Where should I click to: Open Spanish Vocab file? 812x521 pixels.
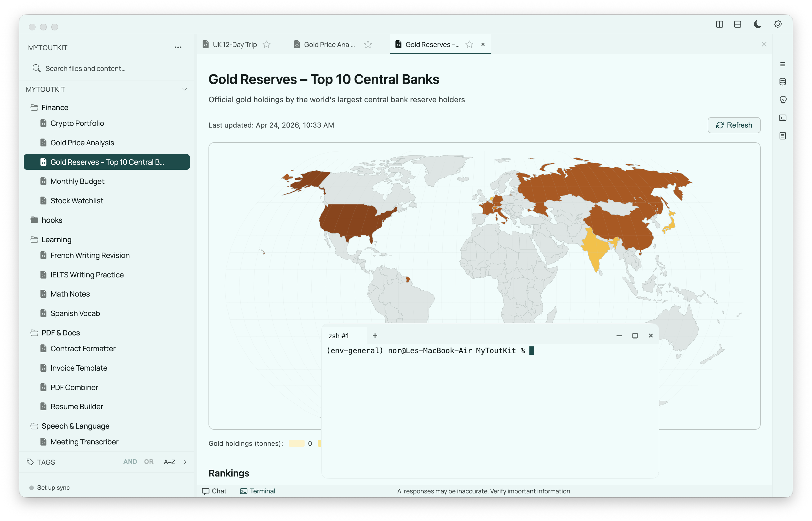[x=75, y=313]
